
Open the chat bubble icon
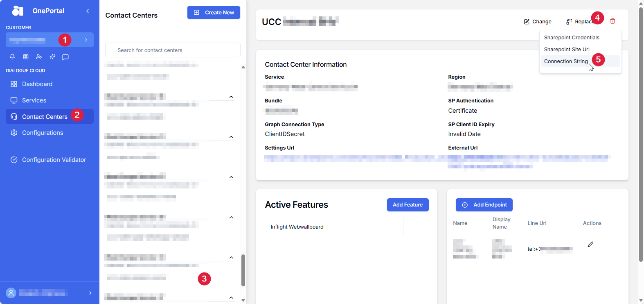[x=65, y=57]
